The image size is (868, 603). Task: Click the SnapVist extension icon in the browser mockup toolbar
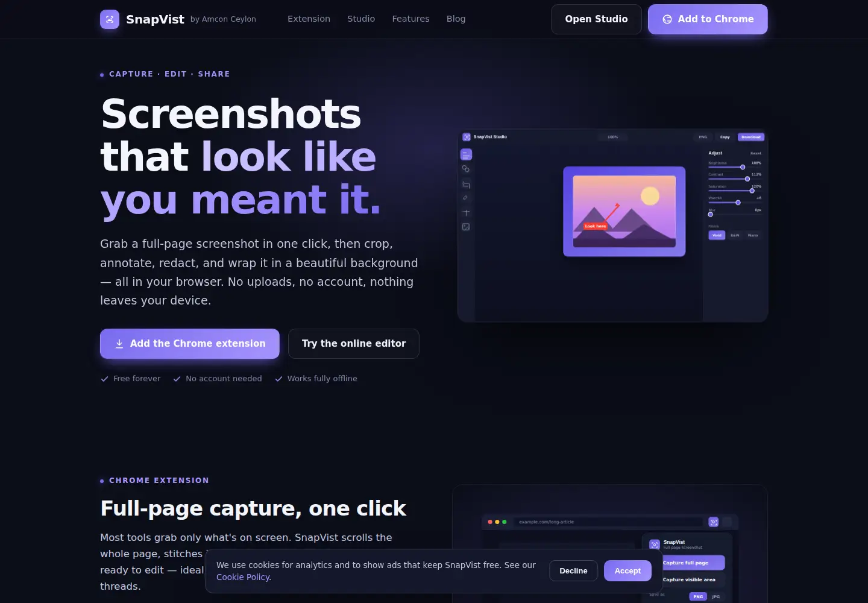[x=714, y=522]
